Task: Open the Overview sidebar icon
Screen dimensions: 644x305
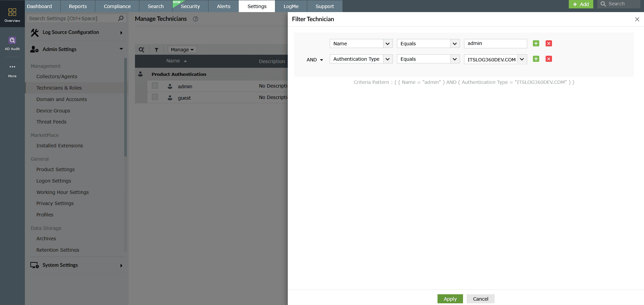Action: tap(12, 15)
